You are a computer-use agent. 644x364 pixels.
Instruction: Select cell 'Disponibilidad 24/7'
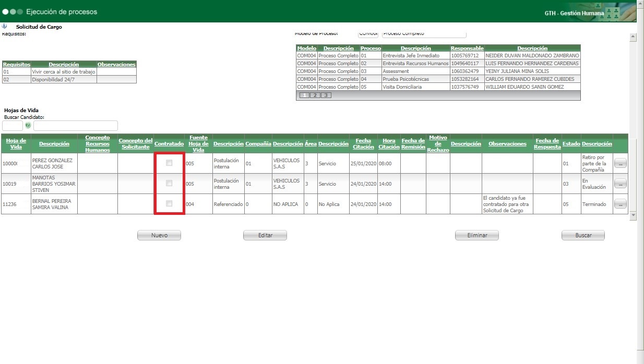tap(64, 80)
